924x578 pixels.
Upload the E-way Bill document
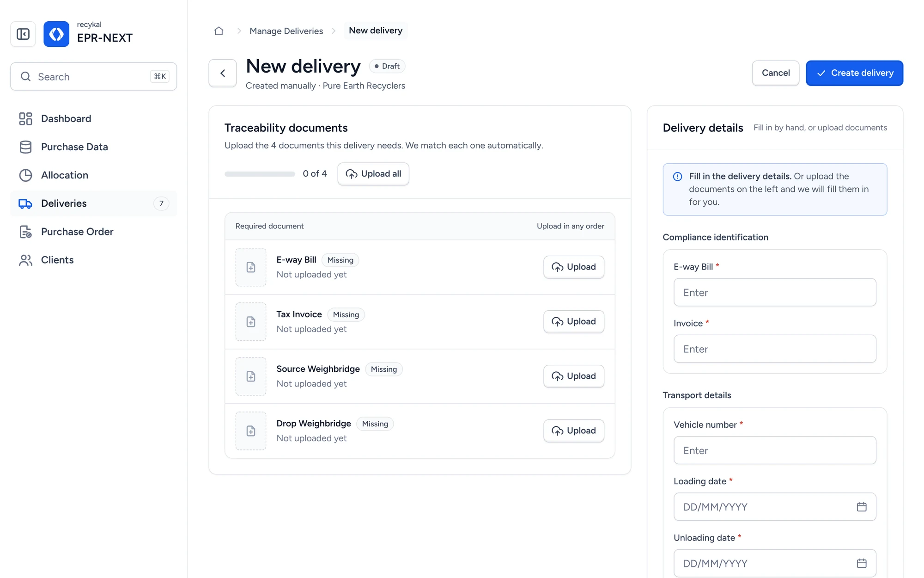[x=574, y=267]
